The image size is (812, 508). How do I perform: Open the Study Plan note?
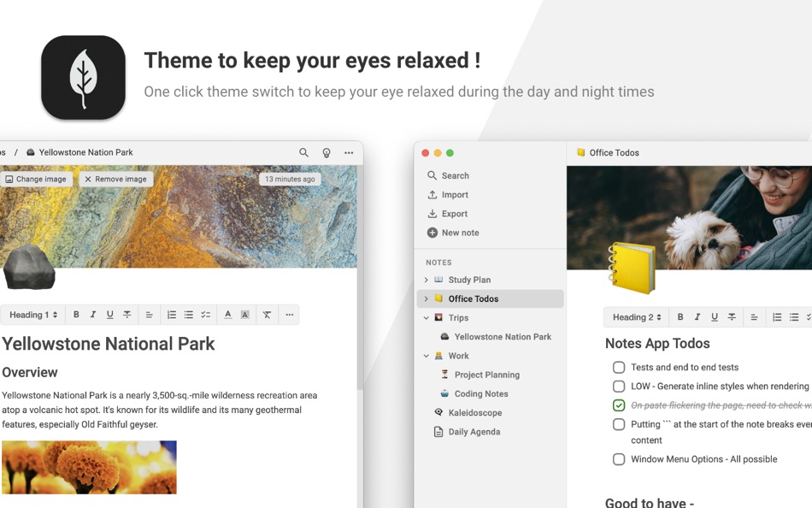(x=469, y=280)
